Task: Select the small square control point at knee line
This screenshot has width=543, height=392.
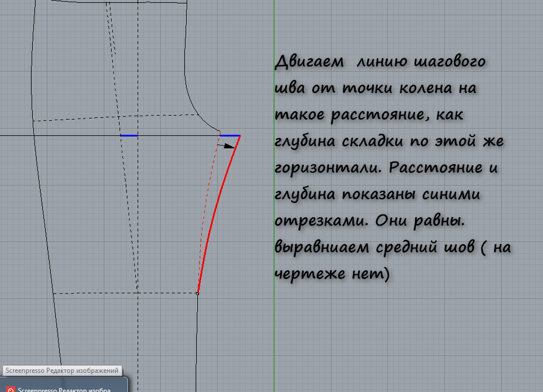Action: (x=197, y=294)
